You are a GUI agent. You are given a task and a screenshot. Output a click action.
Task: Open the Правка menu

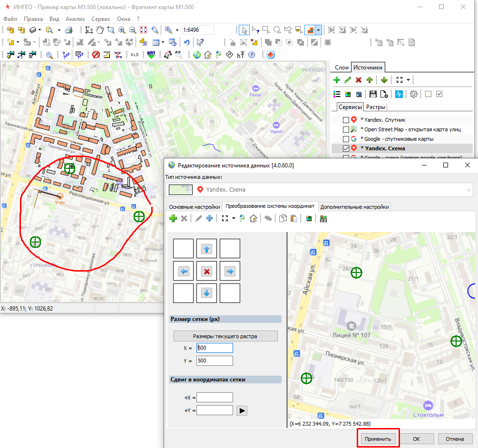point(33,19)
